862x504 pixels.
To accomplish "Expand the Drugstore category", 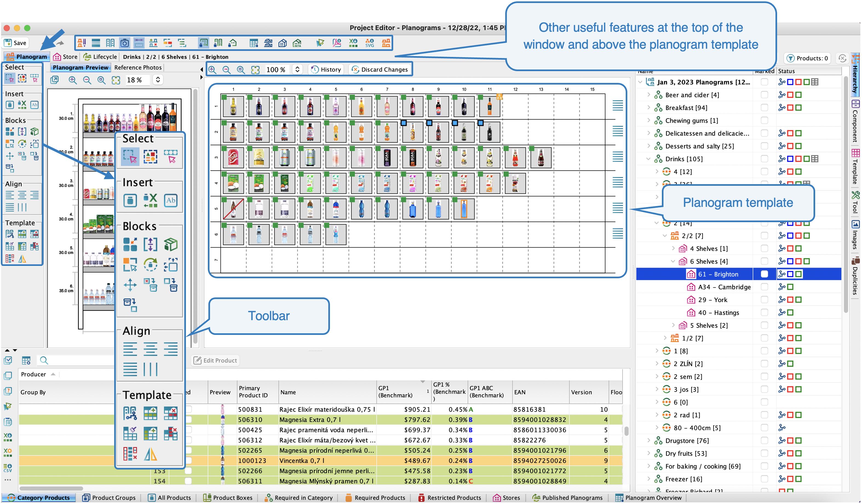I will point(648,441).
